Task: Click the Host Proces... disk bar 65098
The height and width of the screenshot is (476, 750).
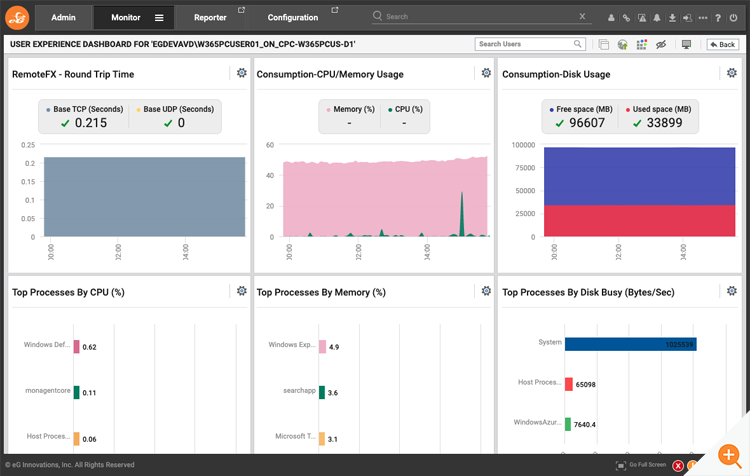Action: click(x=569, y=384)
